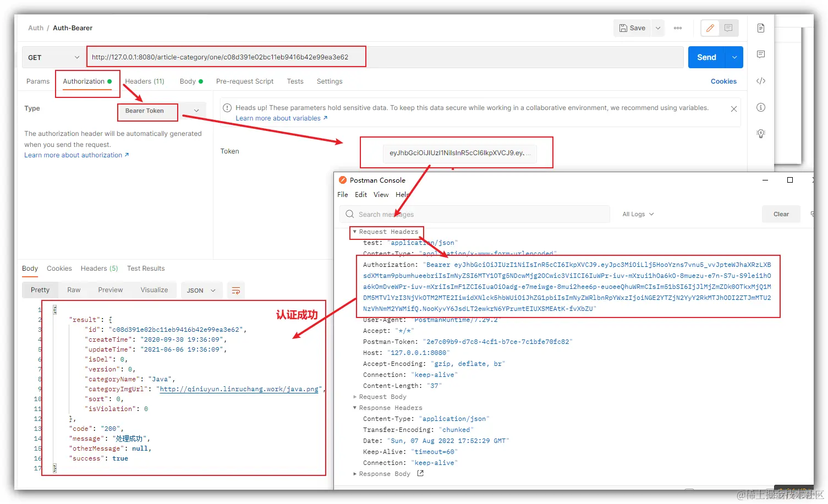The image size is (828, 504).
Task: Select the response Body tab
Action: click(x=30, y=269)
